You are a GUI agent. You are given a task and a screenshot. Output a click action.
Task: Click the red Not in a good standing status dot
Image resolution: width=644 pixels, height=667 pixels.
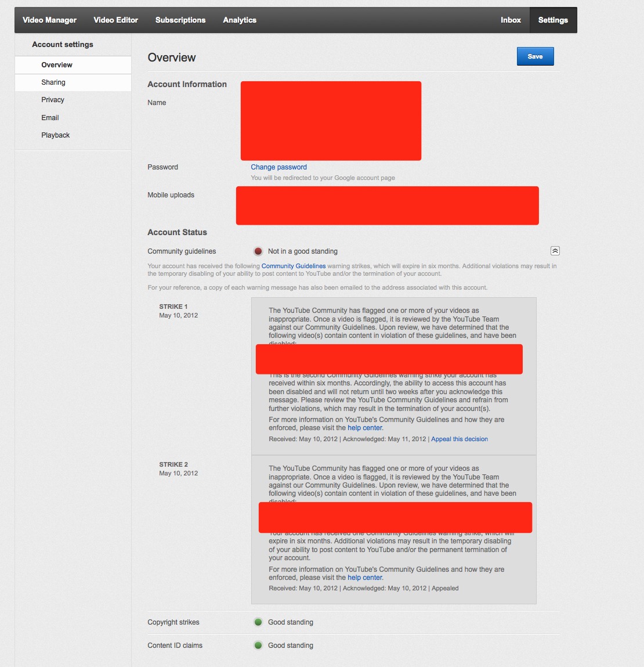258,251
